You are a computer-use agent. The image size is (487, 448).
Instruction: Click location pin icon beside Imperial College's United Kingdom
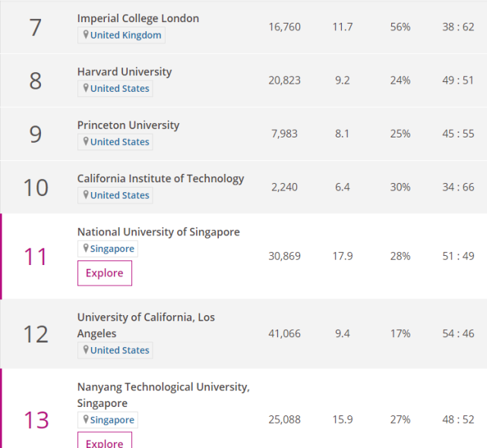click(86, 35)
